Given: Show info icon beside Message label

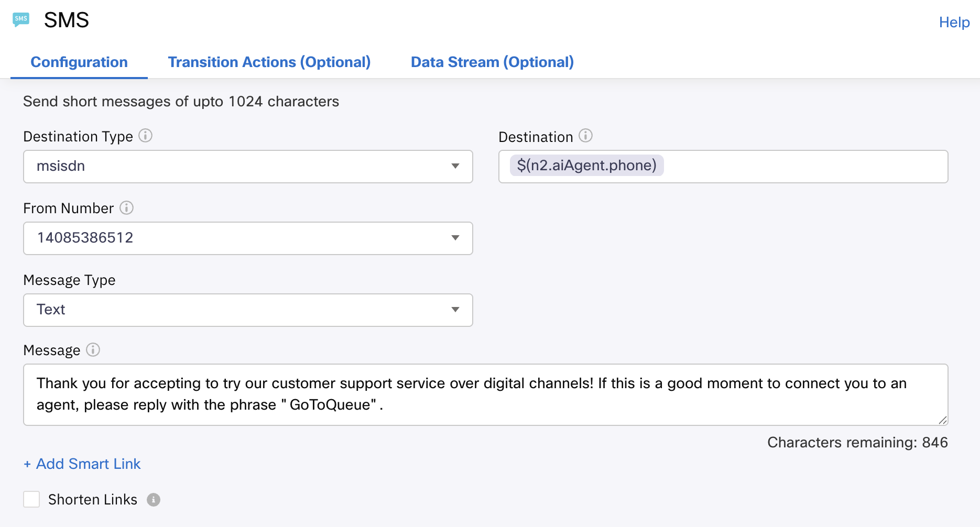Looking at the screenshot, I should click(x=93, y=349).
